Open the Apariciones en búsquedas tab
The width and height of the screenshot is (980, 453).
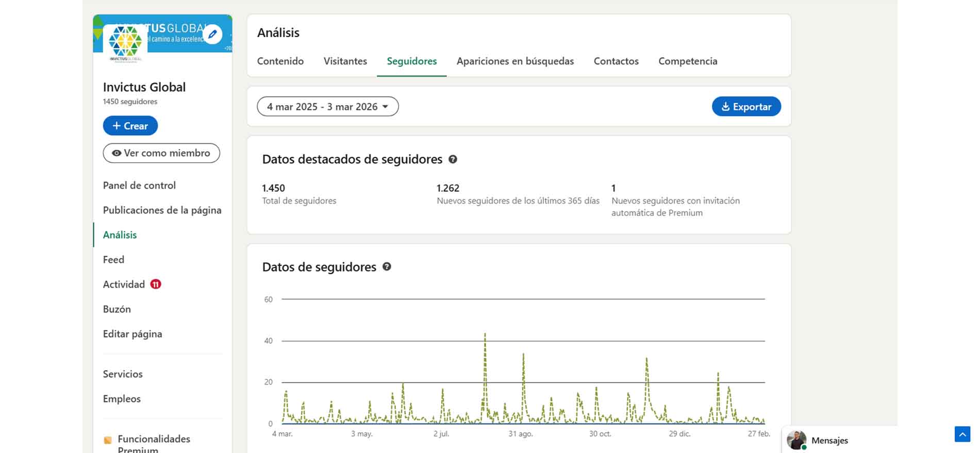pos(515,61)
